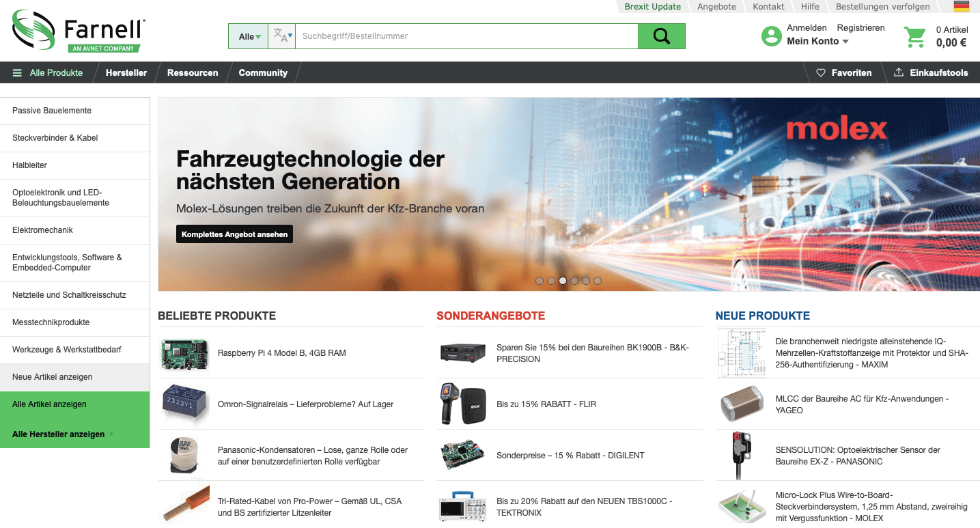Select the active third carousel dot
The height and width of the screenshot is (528, 980).
(563, 281)
